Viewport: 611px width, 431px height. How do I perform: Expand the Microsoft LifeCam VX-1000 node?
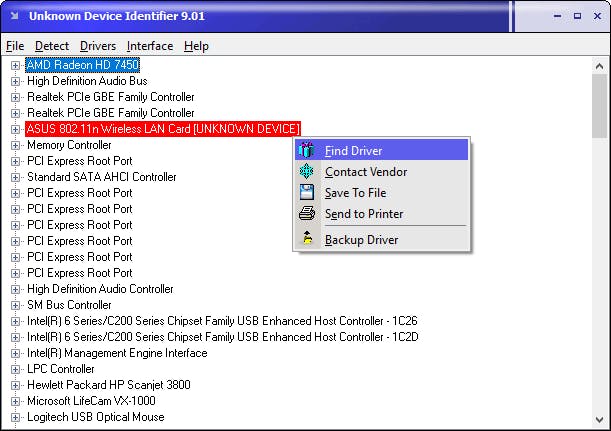coord(15,401)
